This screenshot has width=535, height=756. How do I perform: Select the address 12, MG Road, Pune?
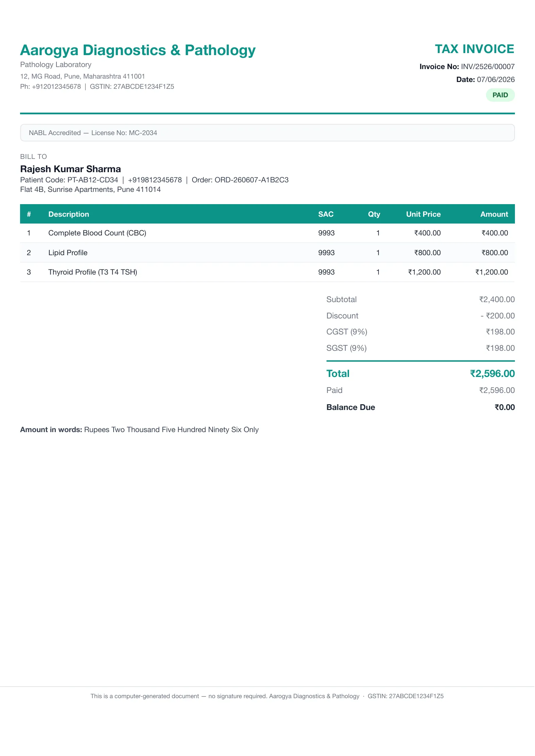pyautogui.click(x=82, y=76)
